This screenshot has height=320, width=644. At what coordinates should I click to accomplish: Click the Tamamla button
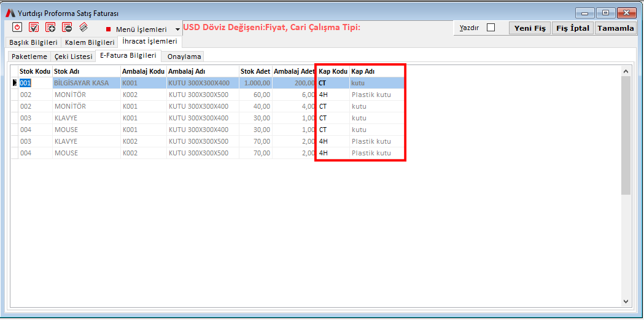pos(615,28)
